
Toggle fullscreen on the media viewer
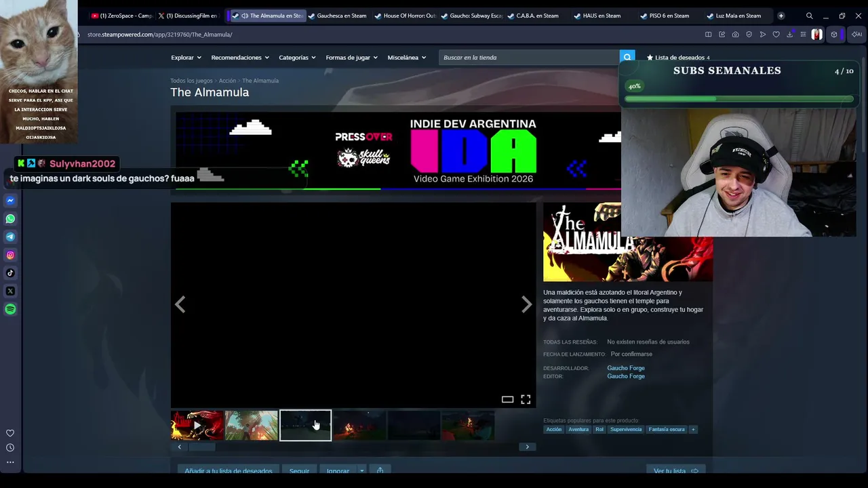(x=526, y=400)
